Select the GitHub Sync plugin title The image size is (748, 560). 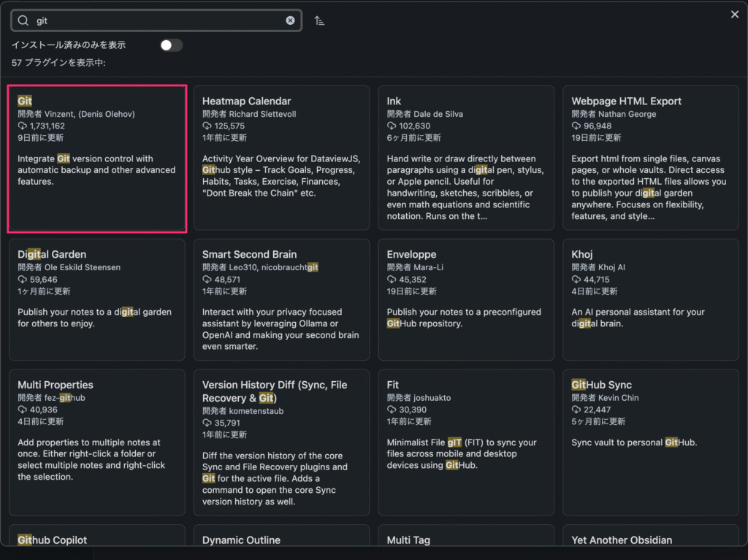click(x=602, y=385)
